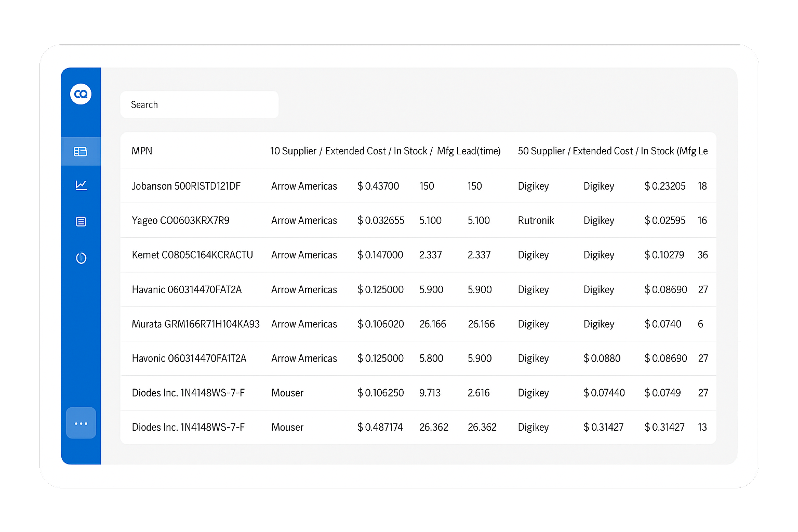Click the $ 0.02595 price cell
Image resolution: width=798 pixels, height=532 pixels.
point(665,220)
